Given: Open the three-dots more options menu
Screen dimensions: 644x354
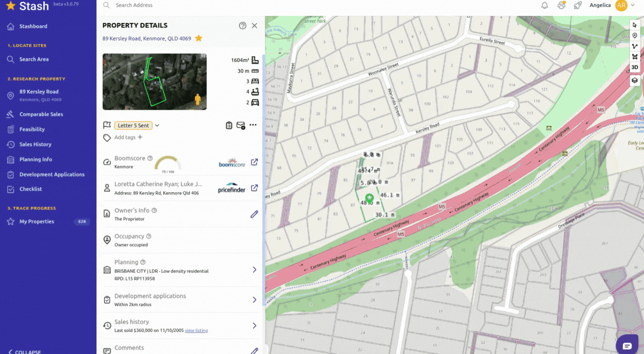Looking at the screenshot, I should [253, 125].
